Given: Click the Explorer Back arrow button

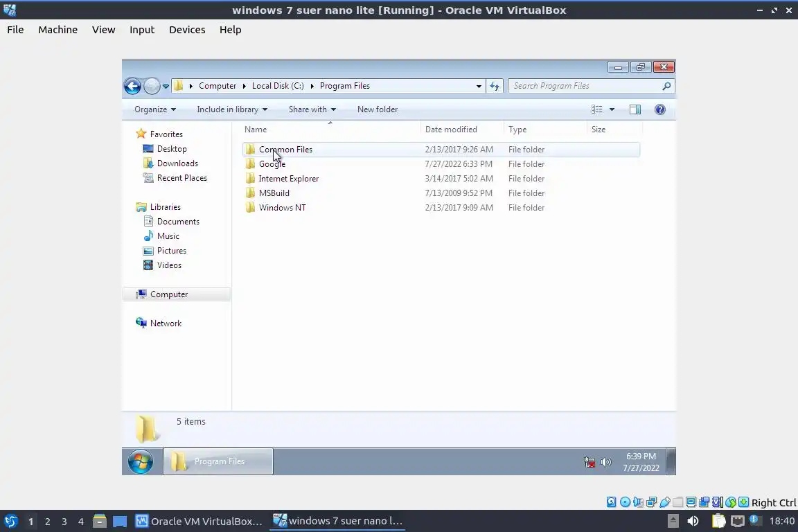Looking at the screenshot, I should 132,86.
